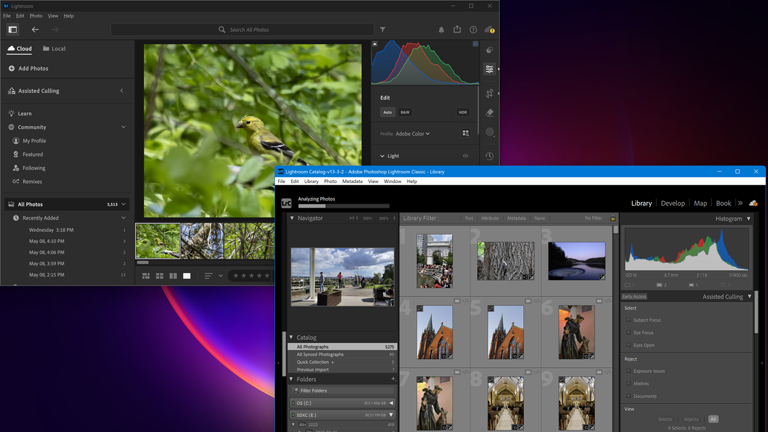
Task: Open the Adobe Color profile dropdown
Action: pyautogui.click(x=412, y=134)
